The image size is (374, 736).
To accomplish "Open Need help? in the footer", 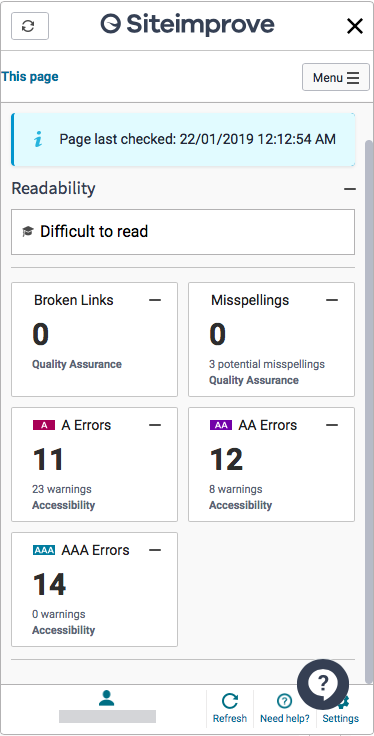I will (x=285, y=708).
